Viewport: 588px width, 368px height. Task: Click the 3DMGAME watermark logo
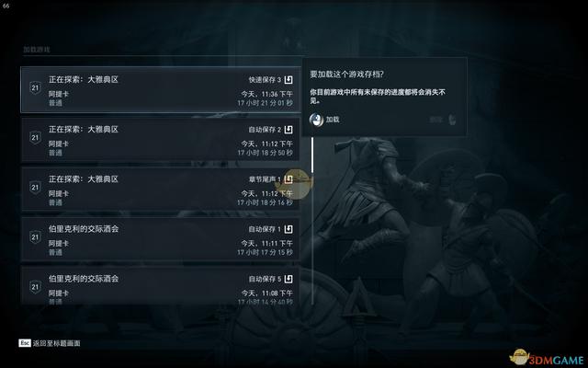click(x=548, y=358)
